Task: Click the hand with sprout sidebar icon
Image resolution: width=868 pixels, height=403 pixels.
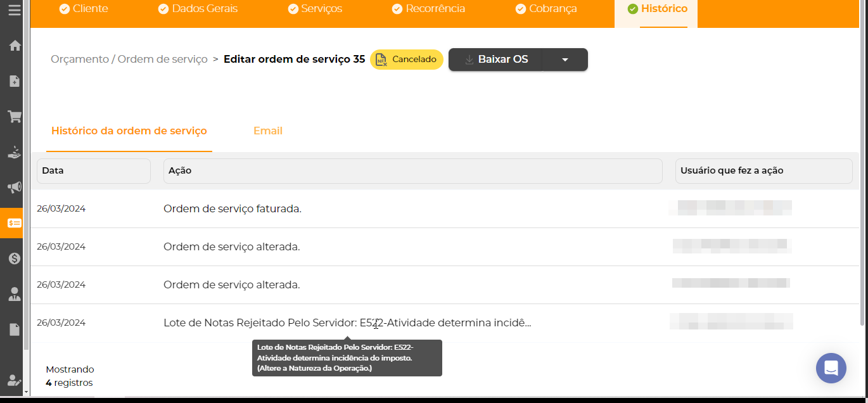Action: (x=14, y=152)
